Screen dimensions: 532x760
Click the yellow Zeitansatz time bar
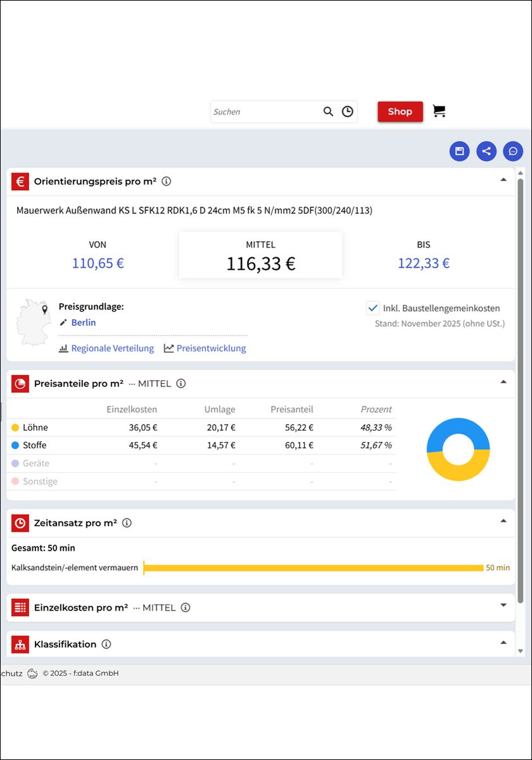tap(313, 568)
